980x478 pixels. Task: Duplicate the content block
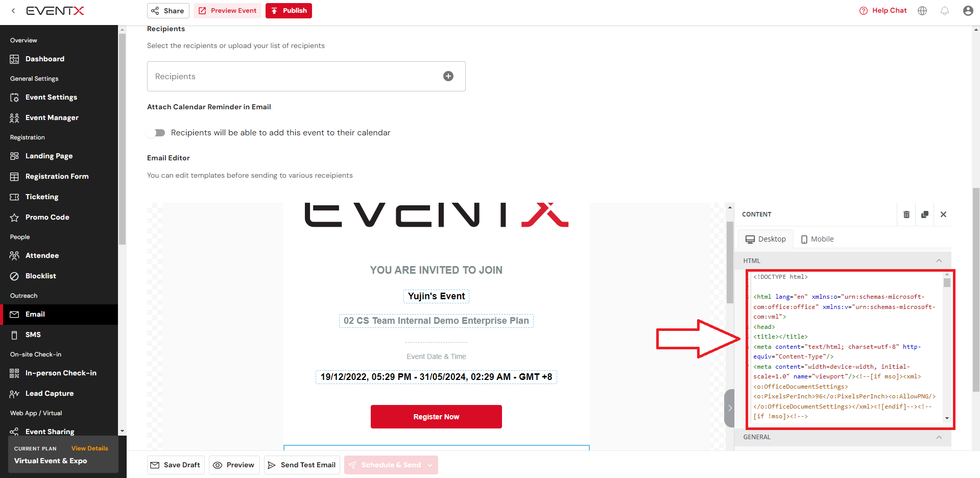point(925,214)
